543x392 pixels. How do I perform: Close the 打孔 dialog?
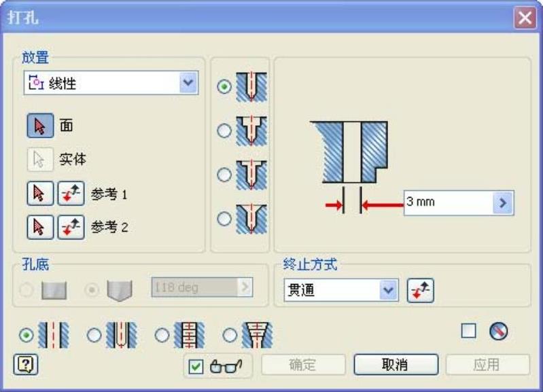point(525,17)
